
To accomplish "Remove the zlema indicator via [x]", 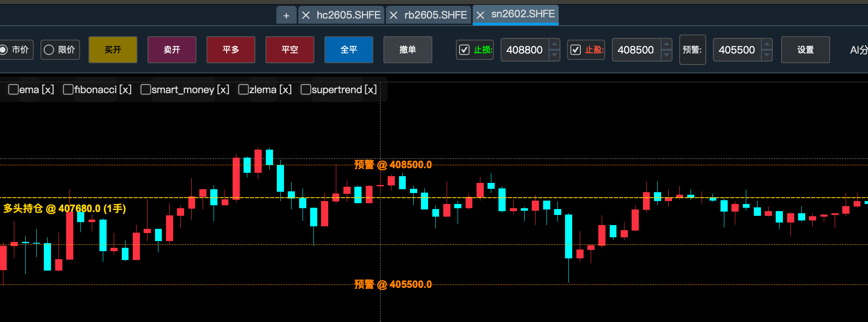I will pos(285,90).
